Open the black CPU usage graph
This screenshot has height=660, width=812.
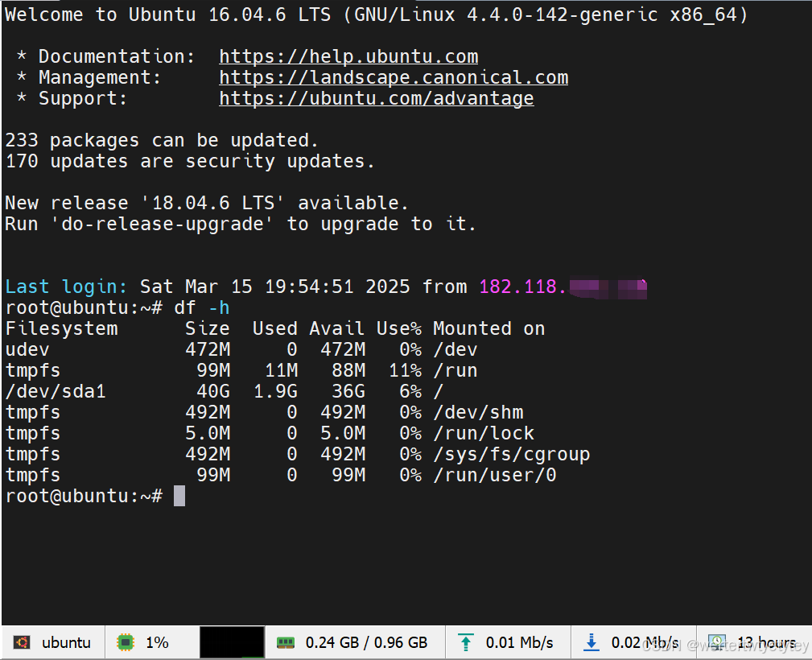[232, 642]
